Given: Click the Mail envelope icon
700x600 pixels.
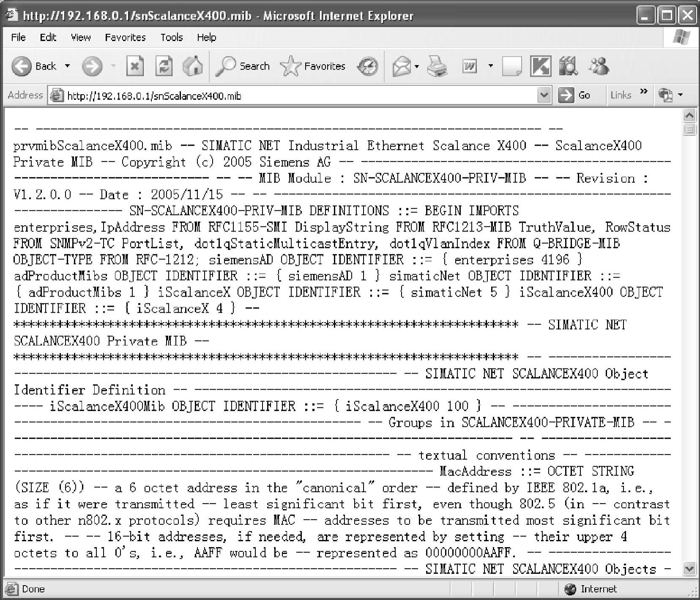Looking at the screenshot, I should click(x=402, y=66).
